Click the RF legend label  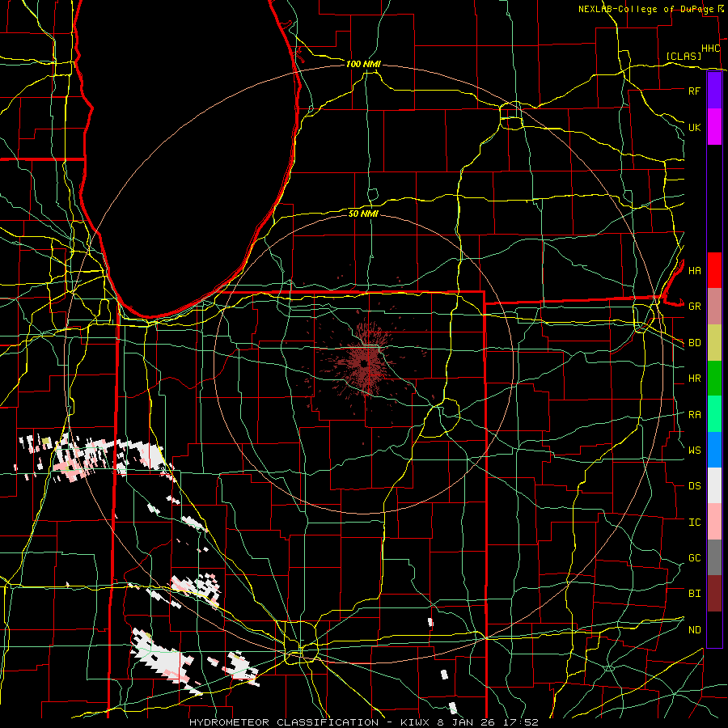(x=694, y=91)
